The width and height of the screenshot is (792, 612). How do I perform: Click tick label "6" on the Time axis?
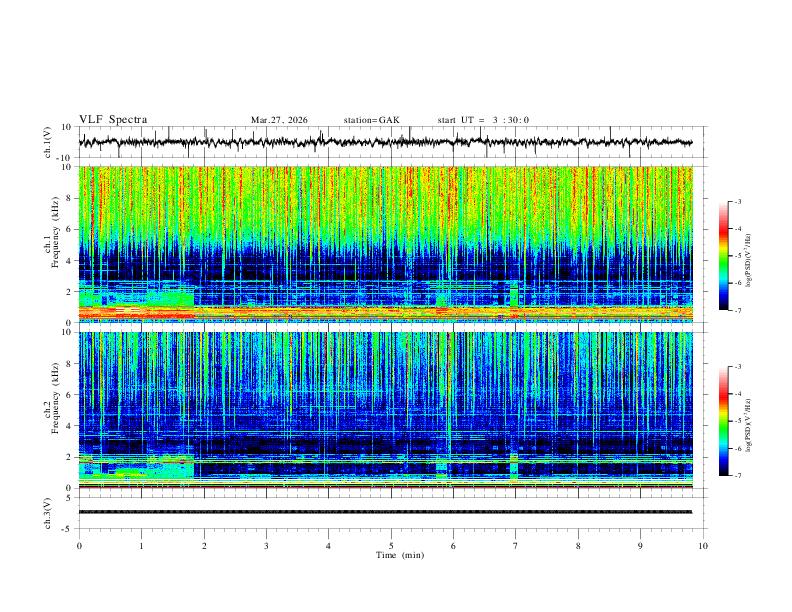[454, 546]
